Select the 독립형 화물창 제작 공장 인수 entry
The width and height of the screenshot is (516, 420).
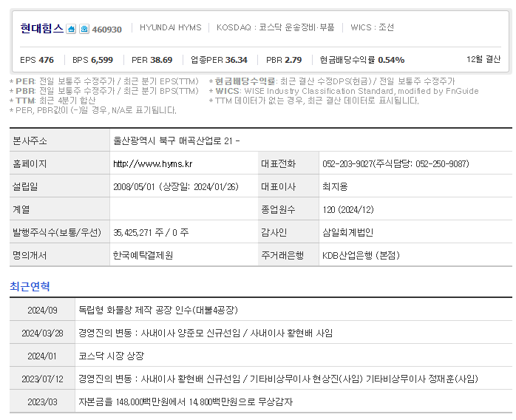[158, 310]
